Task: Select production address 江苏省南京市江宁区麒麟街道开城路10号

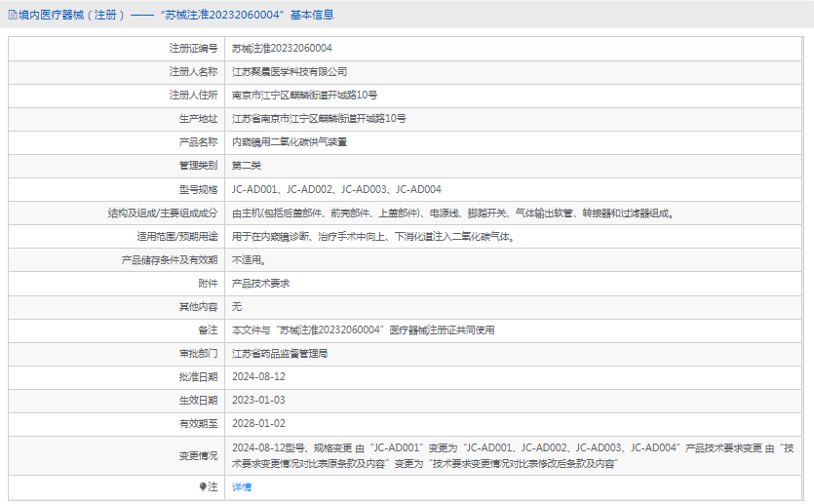Action: click(x=319, y=118)
